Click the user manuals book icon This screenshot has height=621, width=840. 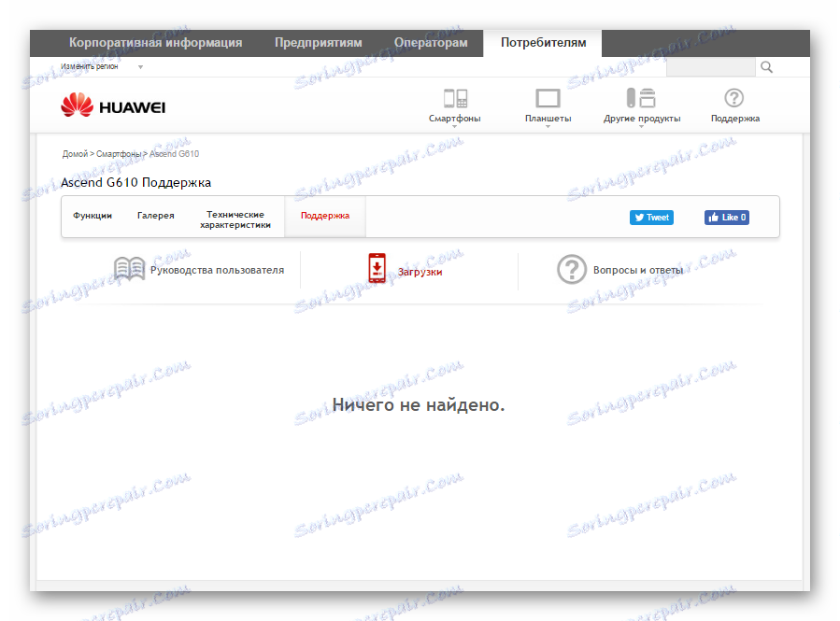pyautogui.click(x=129, y=269)
